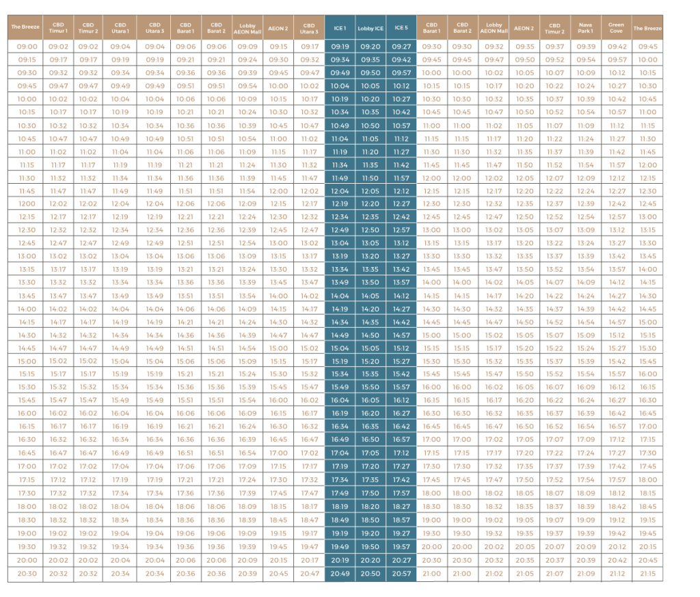Select the ICE 1 column header
700x597 pixels.
point(340,28)
